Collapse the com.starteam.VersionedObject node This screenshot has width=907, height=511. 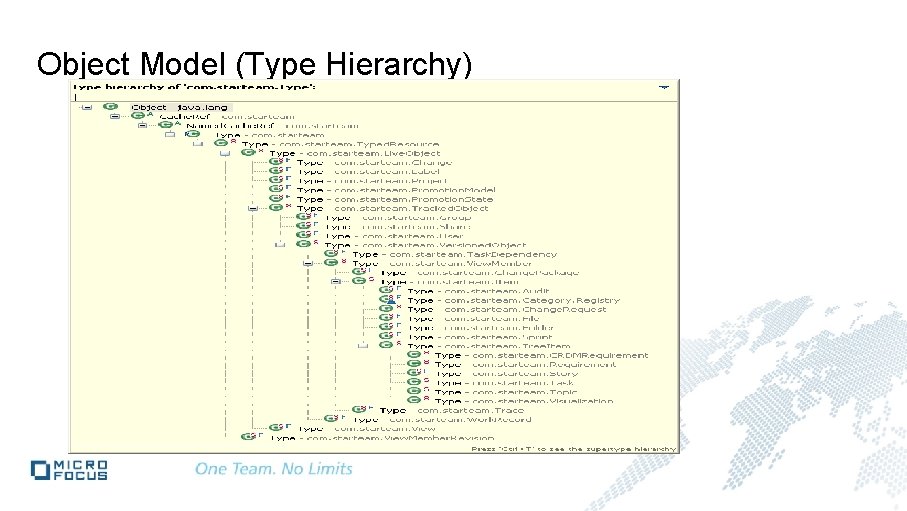tap(281, 244)
